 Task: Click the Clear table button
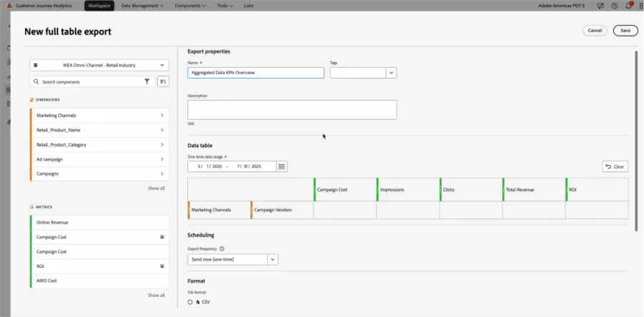coord(615,166)
